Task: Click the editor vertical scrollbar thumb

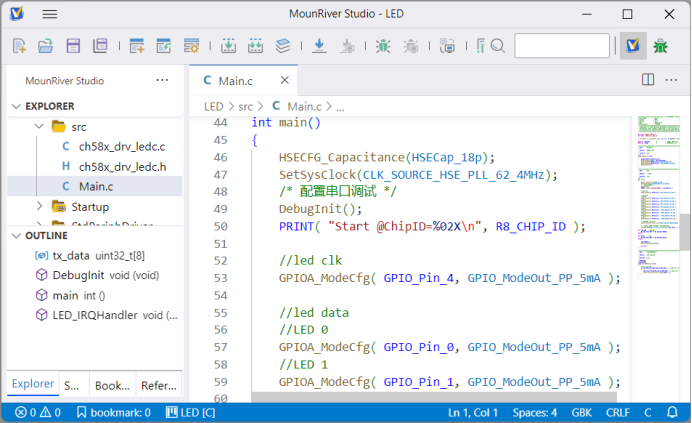Action: tap(684, 232)
